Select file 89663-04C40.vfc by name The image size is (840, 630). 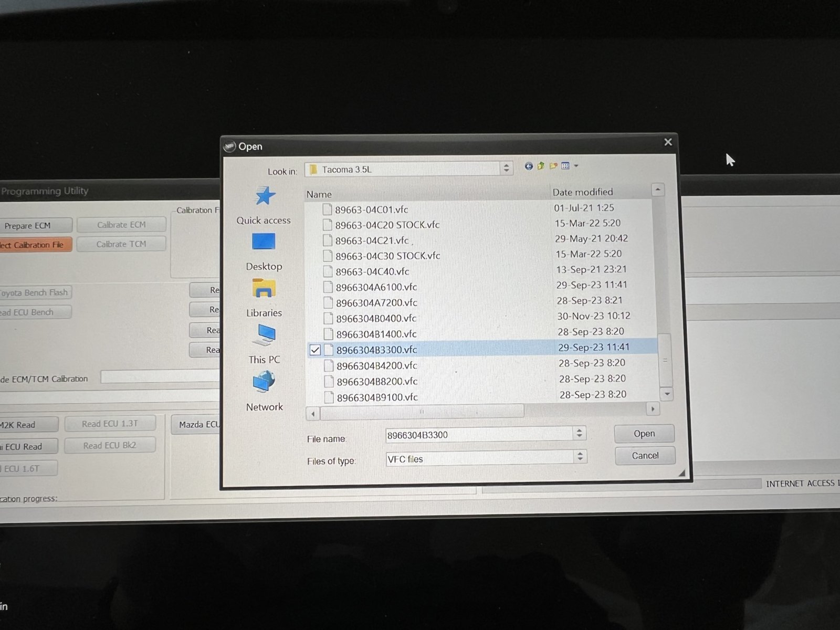pyautogui.click(x=372, y=271)
